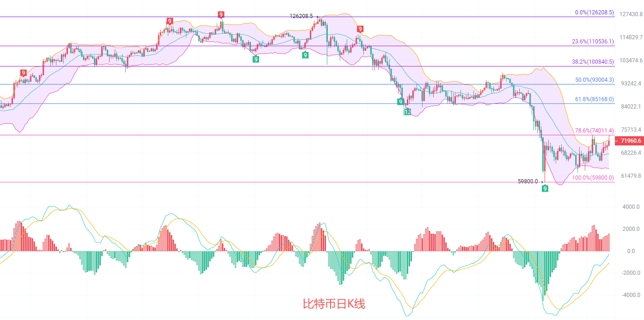
Task: Click the 126208.5 high price annotation
Action: [x=301, y=16]
